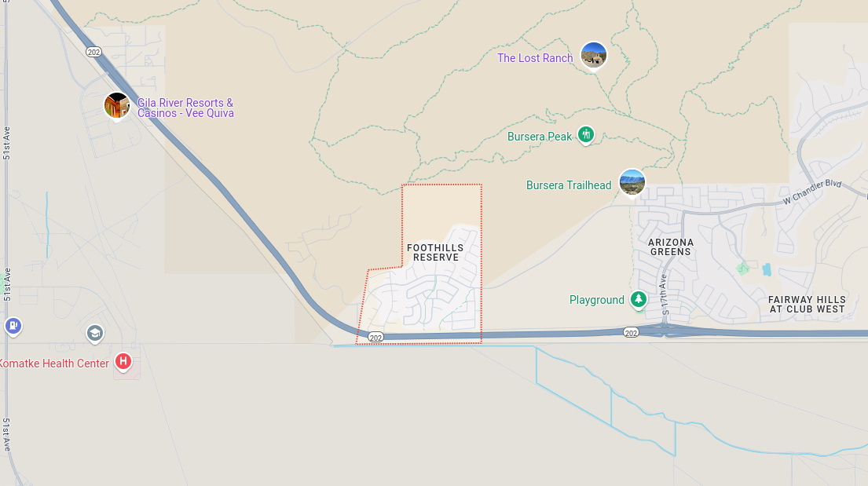Select the school graduation cap marker
The height and width of the screenshot is (486, 868).
point(95,333)
